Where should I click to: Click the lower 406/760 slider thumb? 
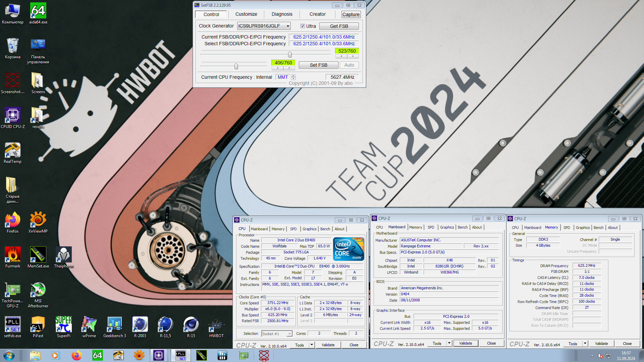point(236,66)
